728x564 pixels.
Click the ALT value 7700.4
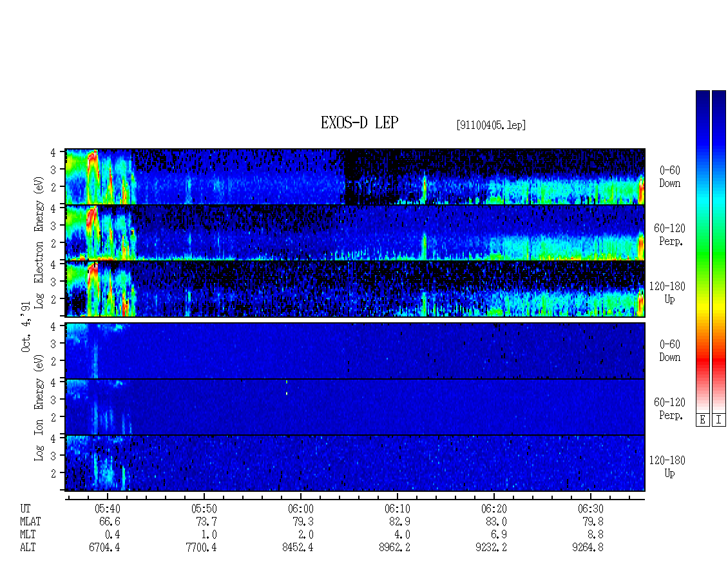[201, 548]
